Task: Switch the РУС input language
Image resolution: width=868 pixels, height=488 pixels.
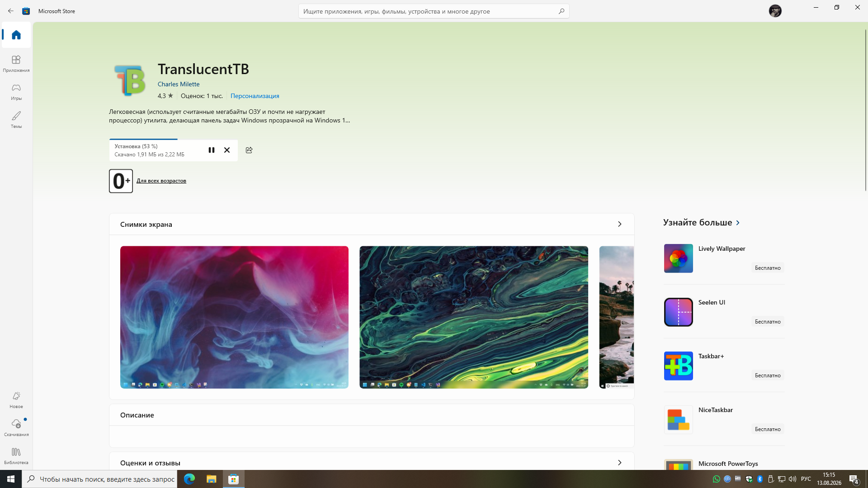Action: (x=806, y=479)
